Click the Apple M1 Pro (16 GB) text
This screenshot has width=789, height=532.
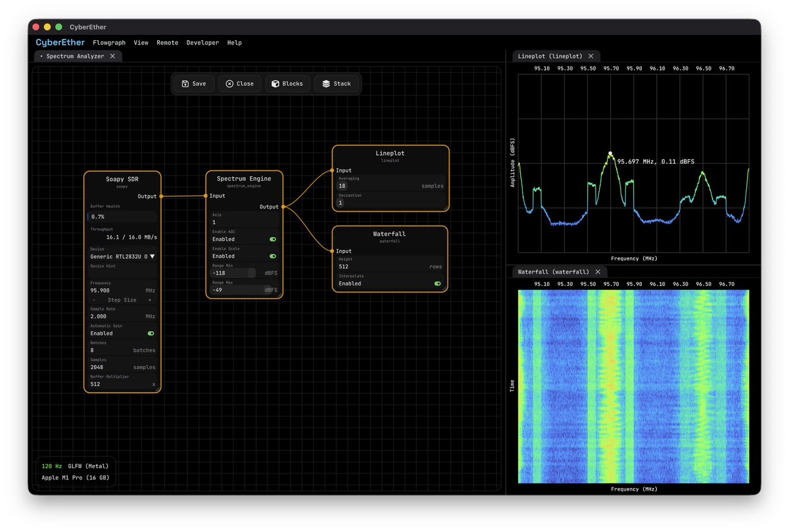(x=76, y=478)
